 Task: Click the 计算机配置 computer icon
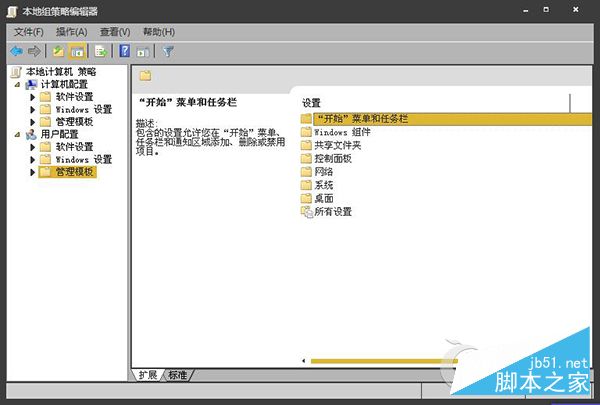point(31,84)
